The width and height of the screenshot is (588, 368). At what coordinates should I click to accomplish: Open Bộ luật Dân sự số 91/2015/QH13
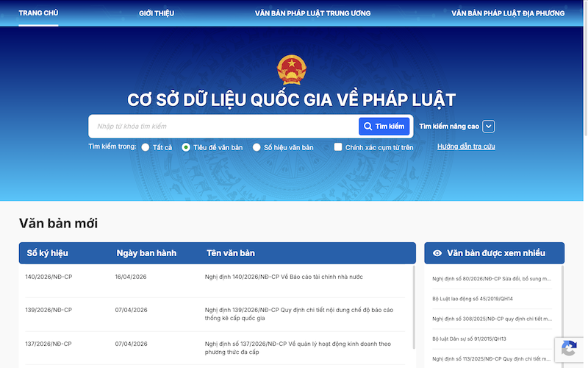point(470,339)
